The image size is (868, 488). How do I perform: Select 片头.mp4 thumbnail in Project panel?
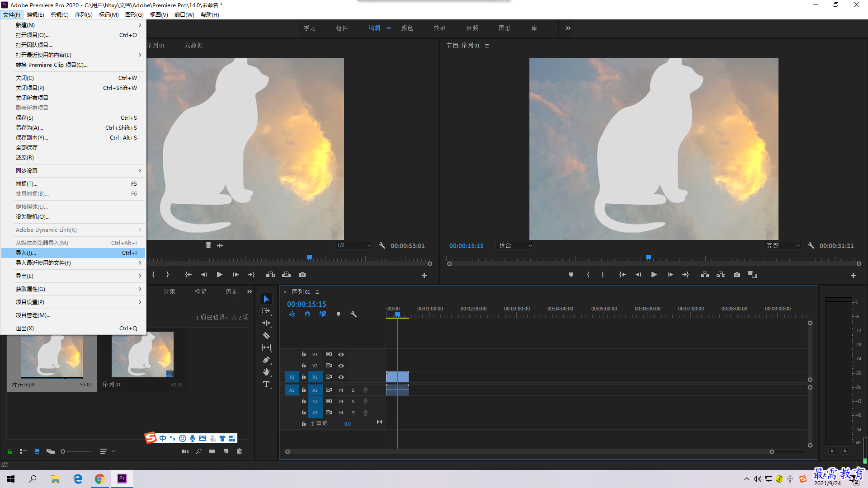[52, 356]
